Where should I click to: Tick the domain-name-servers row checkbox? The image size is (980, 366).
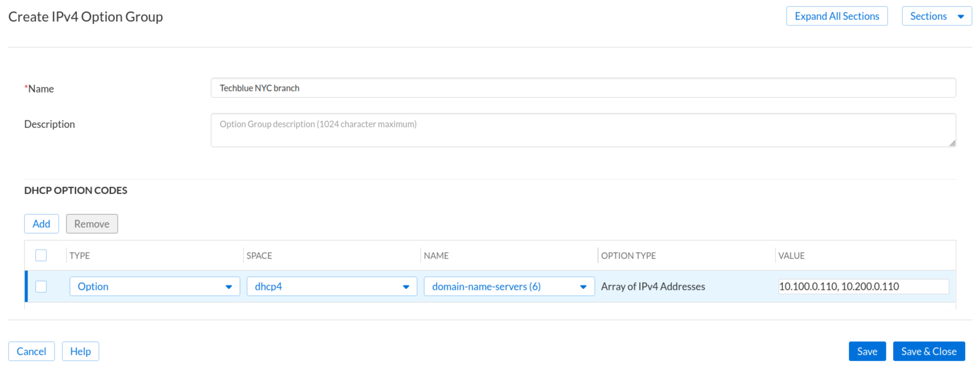(x=41, y=286)
